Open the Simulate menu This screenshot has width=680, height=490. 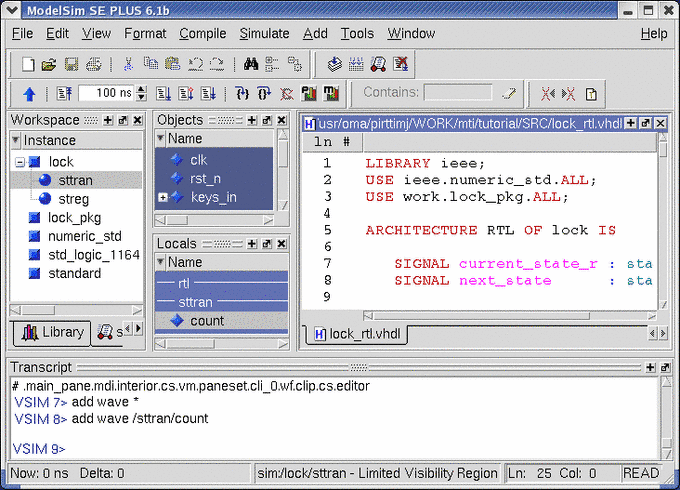(x=264, y=33)
